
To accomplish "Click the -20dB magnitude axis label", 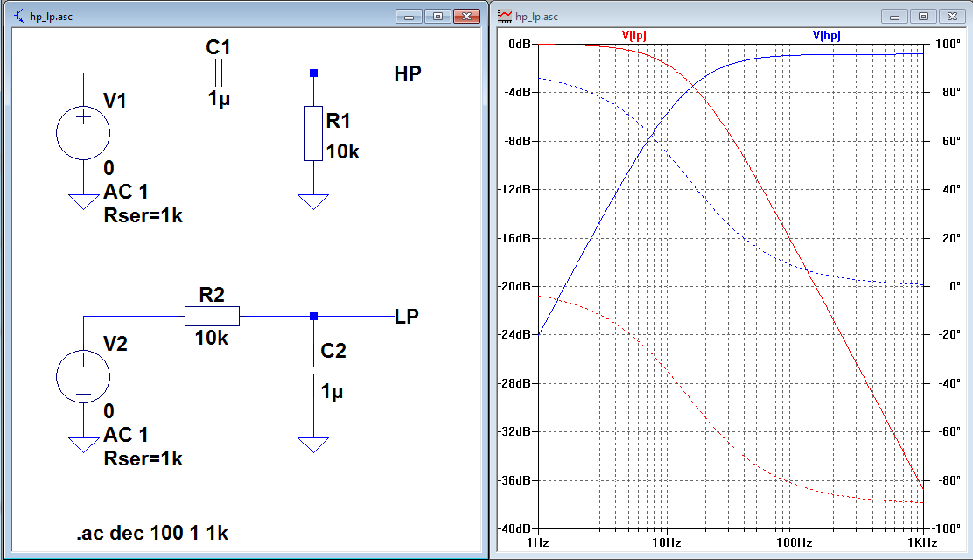I will pyautogui.click(x=514, y=286).
